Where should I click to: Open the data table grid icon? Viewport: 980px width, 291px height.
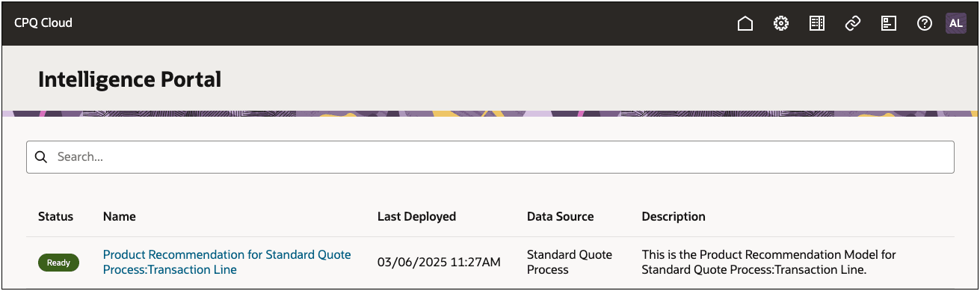pos(817,23)
